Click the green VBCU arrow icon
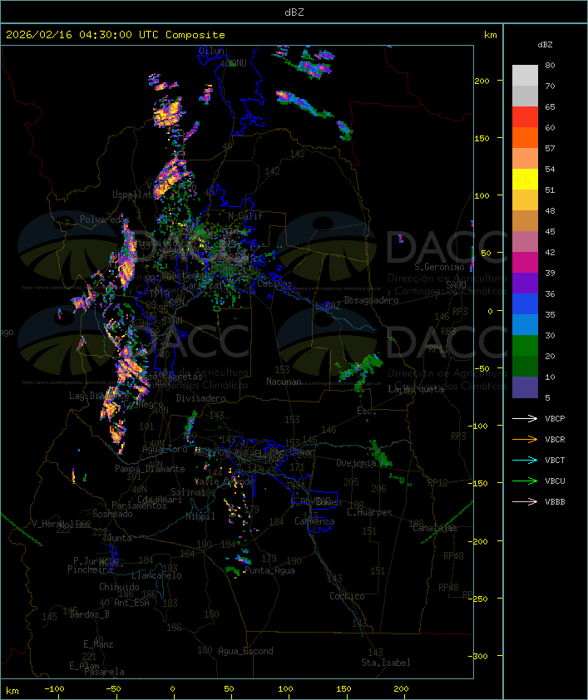This screenshot has width=588, height=700. tap(525, 481)
